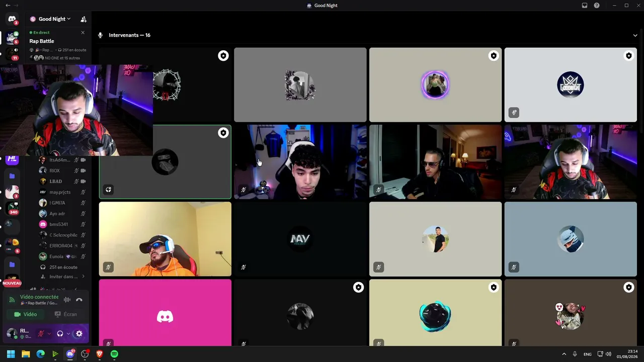Select the sunglasses man webcam tile
This screenshot has height=362, width=644.
coord(435,162)
